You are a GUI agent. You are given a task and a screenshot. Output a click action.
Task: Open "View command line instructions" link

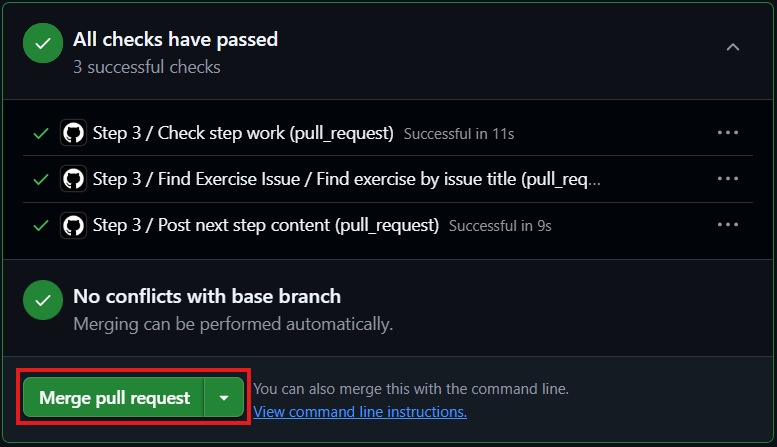(360, 411)
